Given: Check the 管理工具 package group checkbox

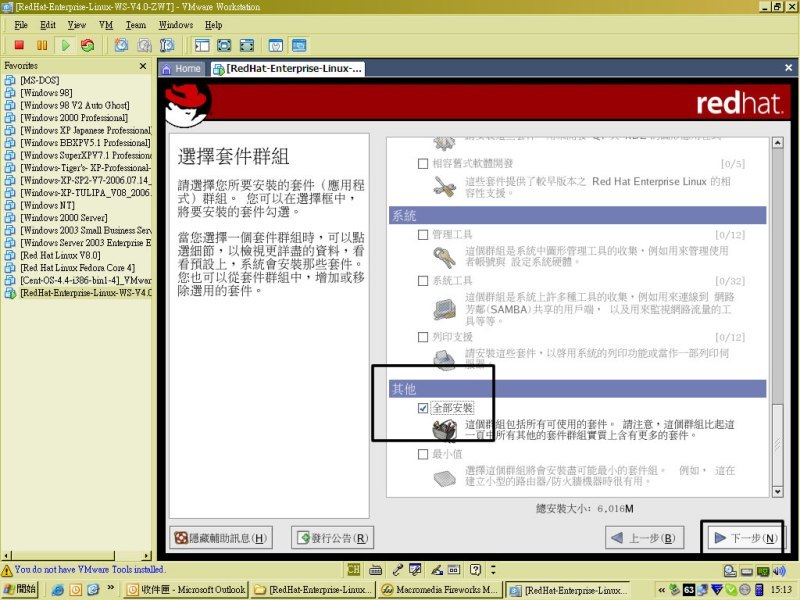Looking at the screenshot, I should (x=422, y=235).
